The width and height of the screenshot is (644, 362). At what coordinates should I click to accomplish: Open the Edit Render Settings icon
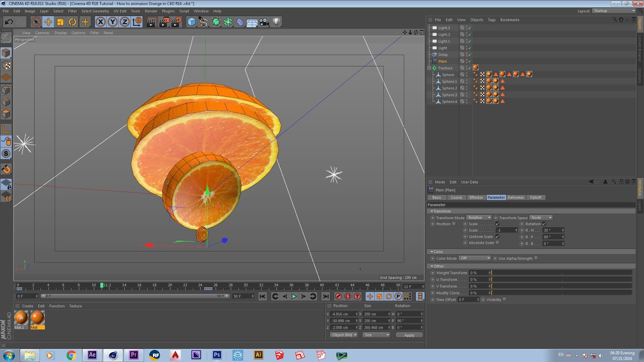[x=176, y=22]
